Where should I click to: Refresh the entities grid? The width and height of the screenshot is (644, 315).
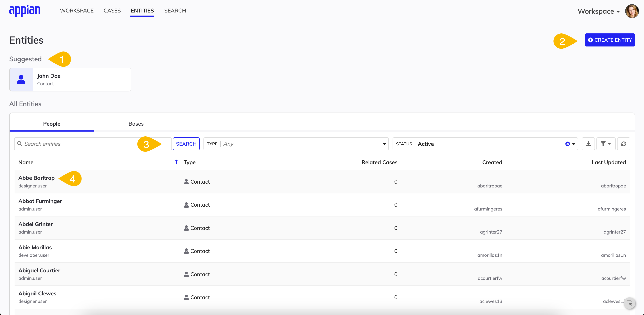pyautogui.click(x=623, y=144)
